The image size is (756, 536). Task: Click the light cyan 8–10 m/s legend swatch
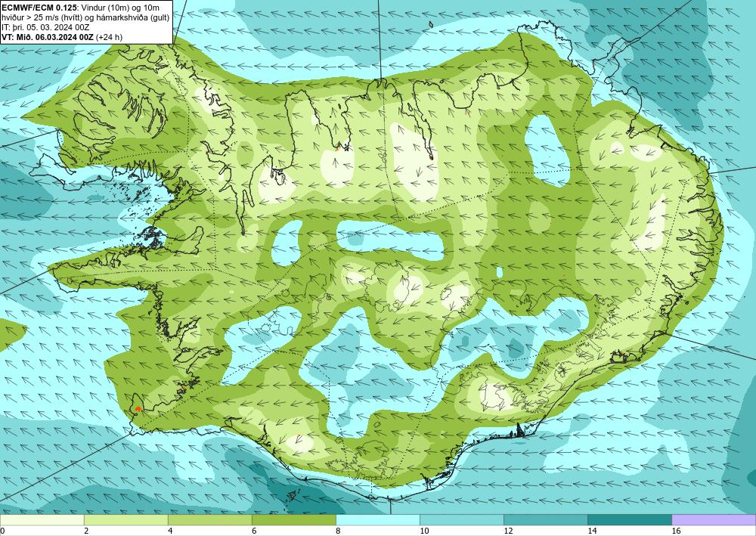click(x=377, y=519)
